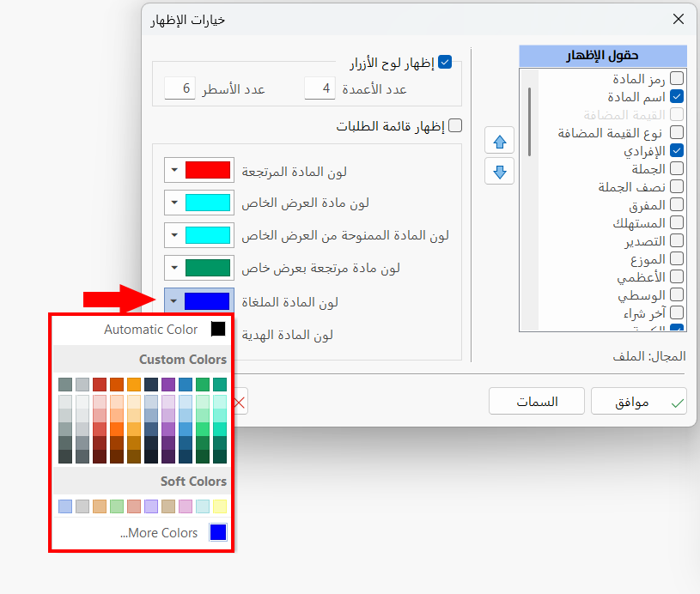
Task: Check the الجملة field box
Action: click(x=677, y=168)
